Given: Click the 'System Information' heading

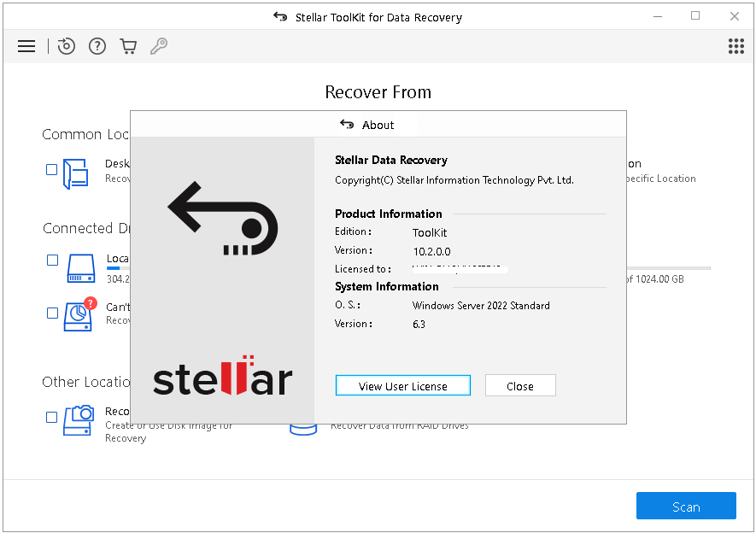Looking at the screenshot, I should [387, 287].
